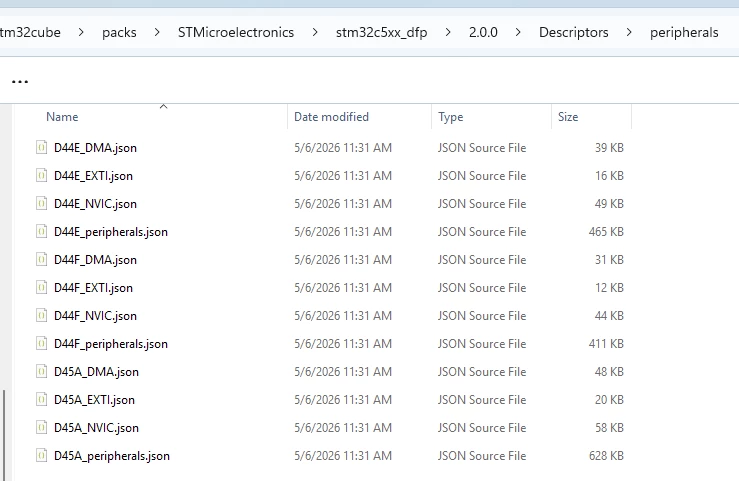Select the D44E_NVIC.json file icon

tap(41, 204)
